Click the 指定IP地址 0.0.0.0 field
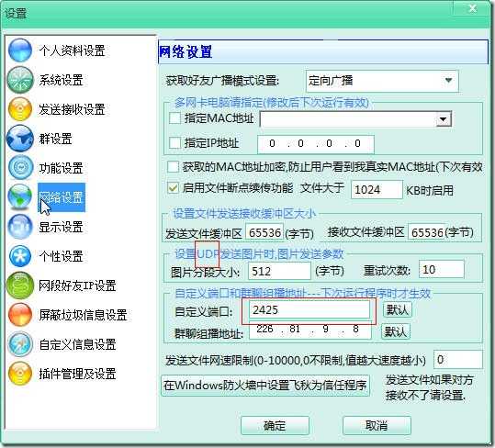Screen dimensions: 495x448 click(x=316, y=144)
